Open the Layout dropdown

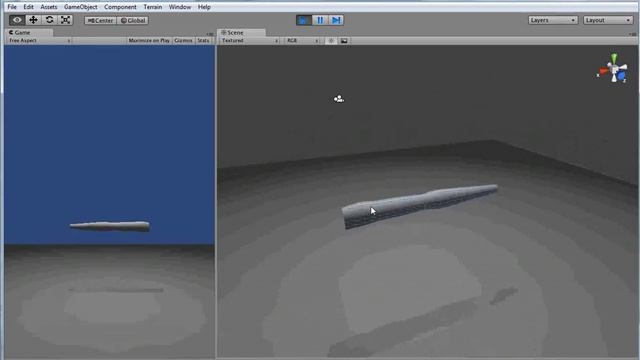[x=608, y=20]
